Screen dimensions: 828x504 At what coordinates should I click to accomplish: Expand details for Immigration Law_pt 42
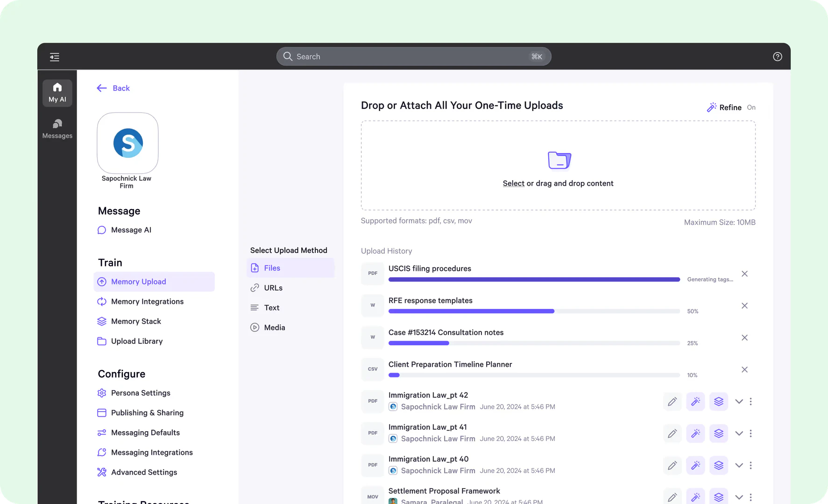[x=738, y=401]
